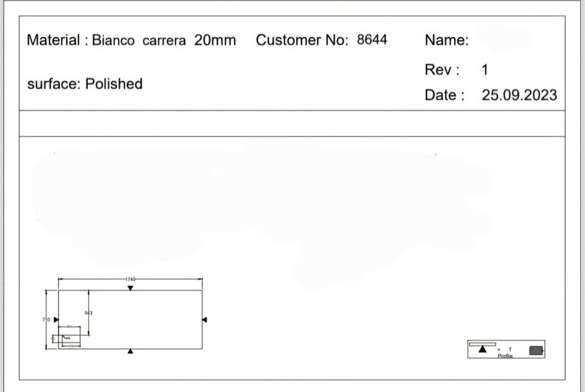Click the customer number 8644
Image resolution: width=585 pixels, height=392 pixels.
click(x=372, y=40)
